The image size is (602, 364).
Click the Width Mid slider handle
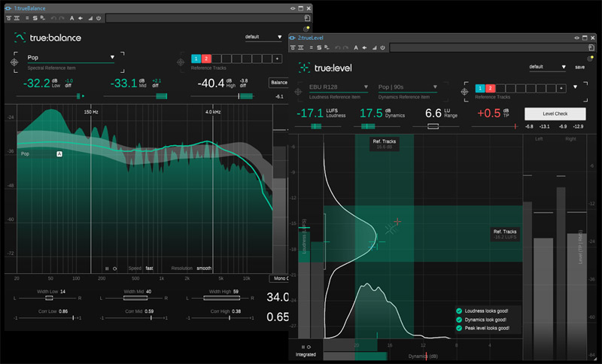click(135, 298)
